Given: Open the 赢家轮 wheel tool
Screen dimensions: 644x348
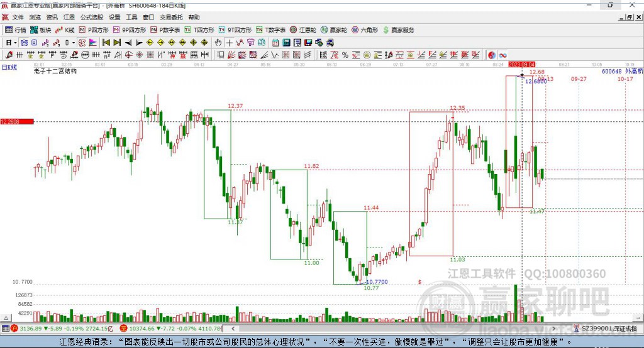Looking at the screenshot, I should (x=334, y=30).
